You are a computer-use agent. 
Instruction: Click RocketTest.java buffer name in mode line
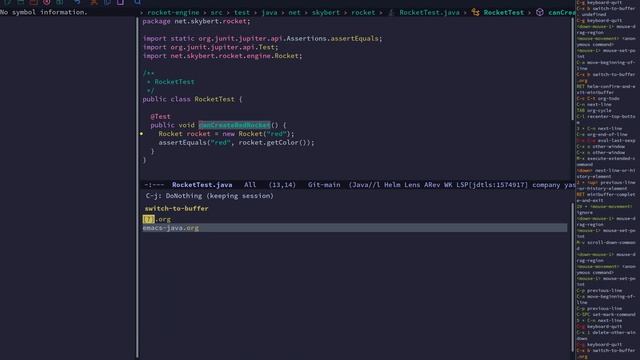point(202,185)
